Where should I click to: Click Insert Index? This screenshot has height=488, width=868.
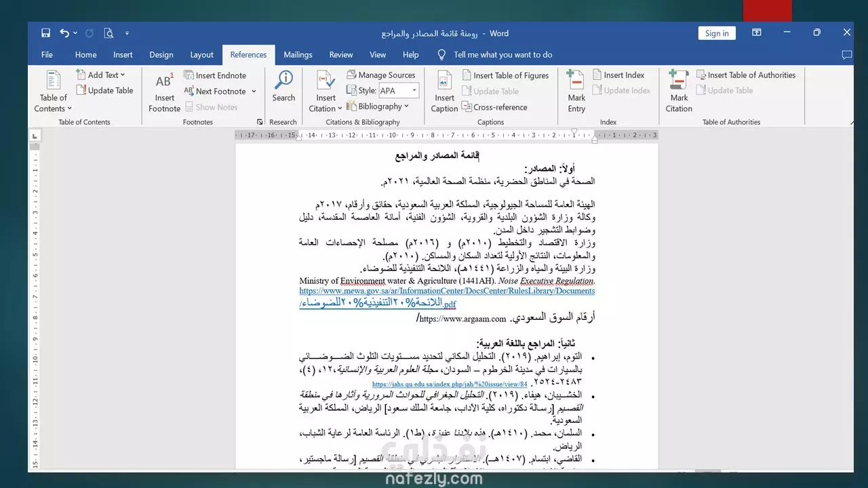[x=618, y=75]
